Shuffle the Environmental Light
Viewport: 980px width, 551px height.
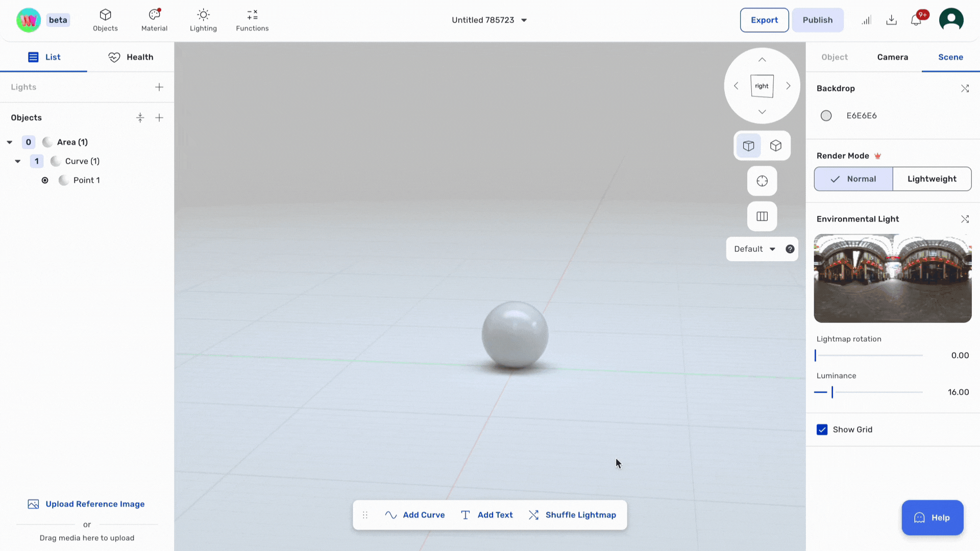(x=965, y=219)
